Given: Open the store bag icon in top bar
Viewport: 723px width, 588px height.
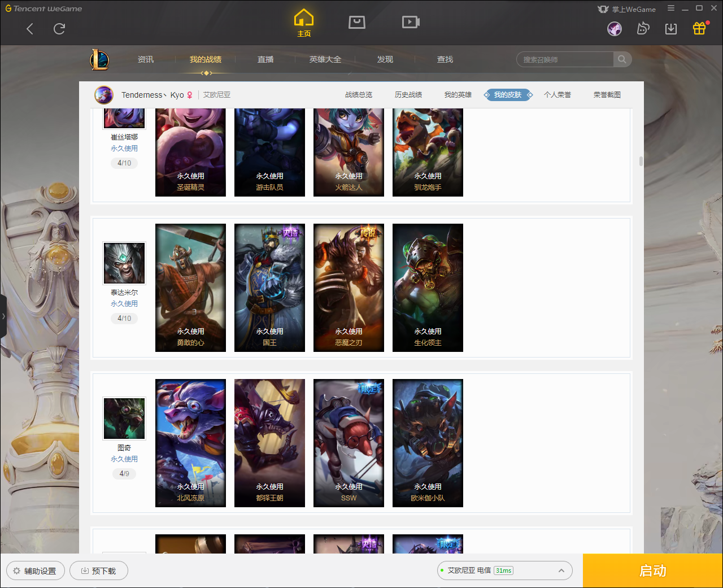Looking at the screenshot, I should pos(357,22).
